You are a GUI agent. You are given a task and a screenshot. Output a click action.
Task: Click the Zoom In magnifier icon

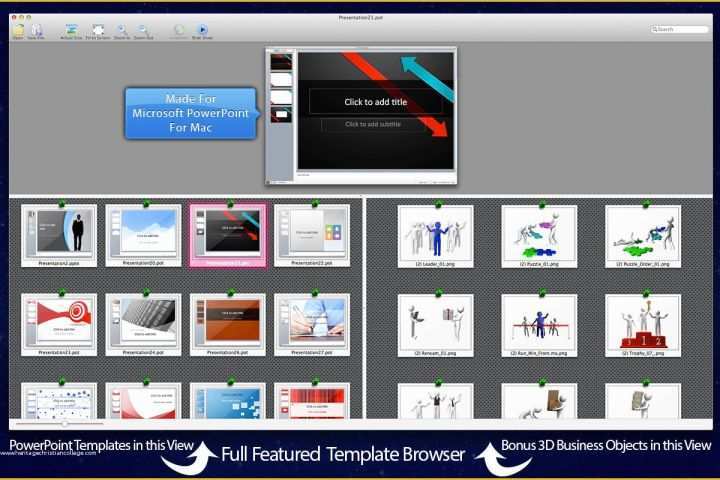coord(122,30)
